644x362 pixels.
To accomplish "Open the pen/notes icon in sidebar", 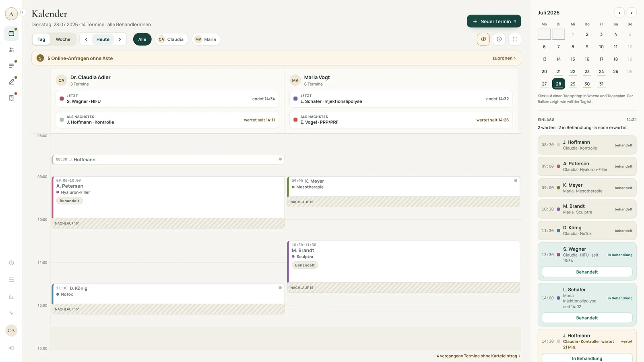I will pos(11,82).
